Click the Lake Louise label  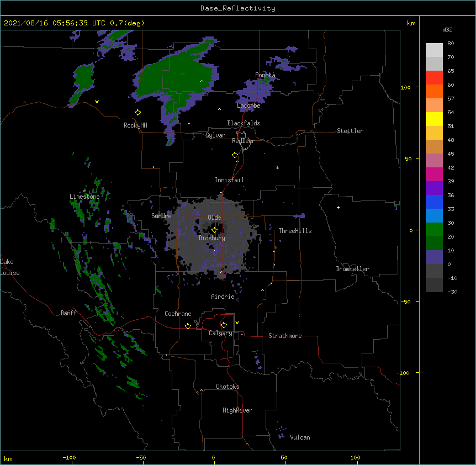click(x=10, y=267)
